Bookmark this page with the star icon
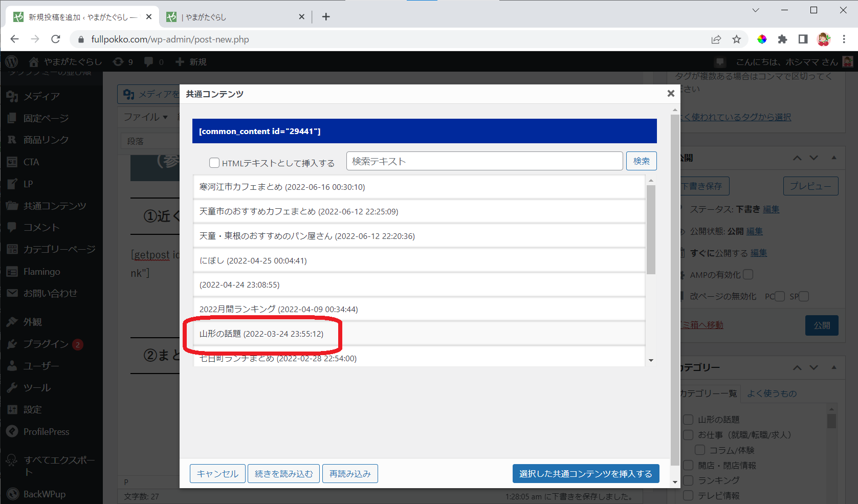 [736, 39]
